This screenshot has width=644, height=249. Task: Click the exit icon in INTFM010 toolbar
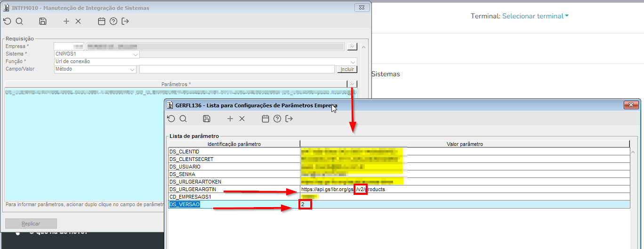125,21
